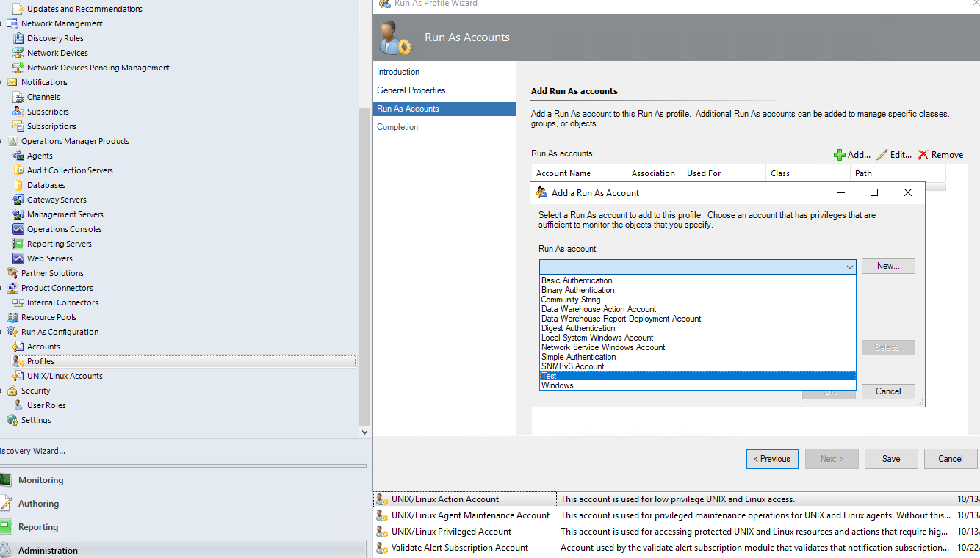
Task: Save the Run As profile
Action: pos(891,459)
